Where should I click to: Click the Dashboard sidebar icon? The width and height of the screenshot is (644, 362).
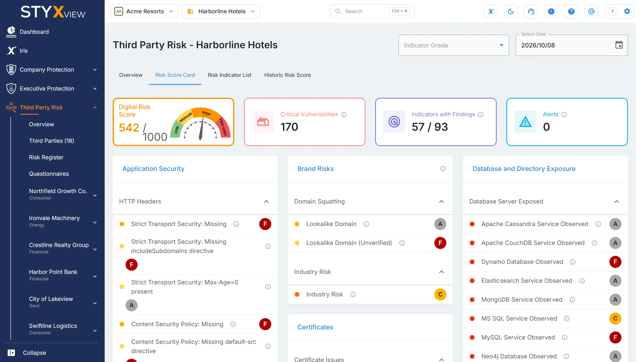tap(11, 32)
